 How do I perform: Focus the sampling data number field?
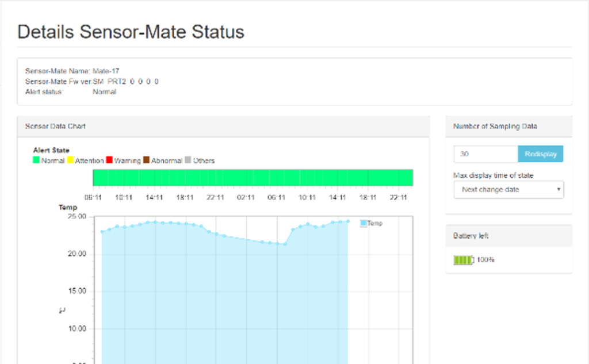485,154
